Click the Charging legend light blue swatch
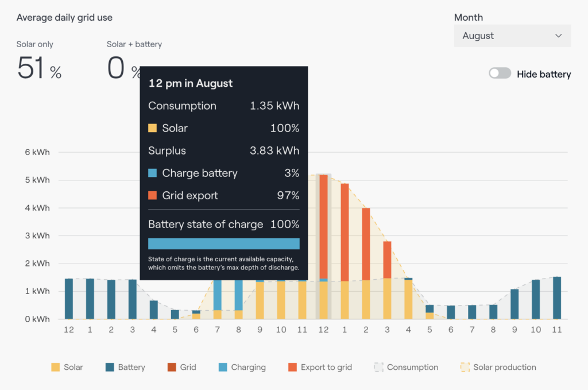588x390 pixels. [x=223, y=367]
